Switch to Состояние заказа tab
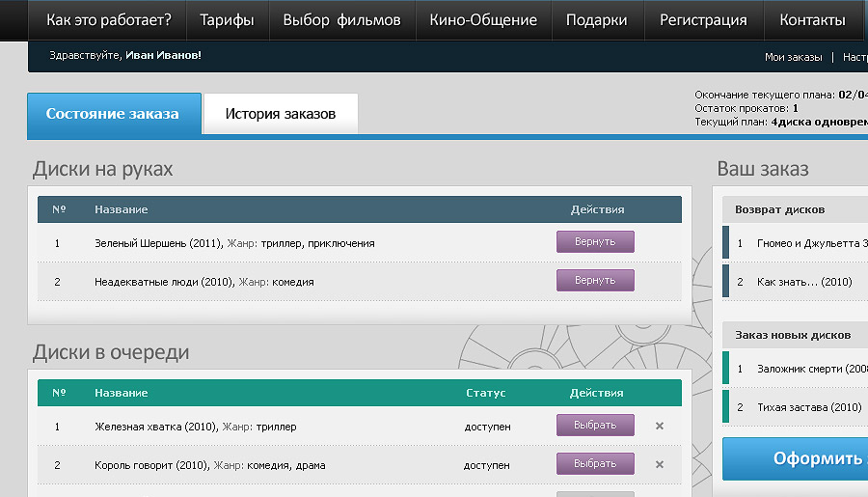 (114, 114)
